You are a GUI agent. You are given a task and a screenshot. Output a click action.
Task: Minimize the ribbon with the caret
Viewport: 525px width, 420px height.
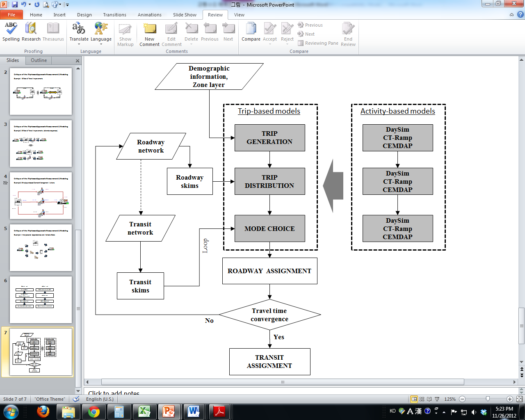pos(511,15)
